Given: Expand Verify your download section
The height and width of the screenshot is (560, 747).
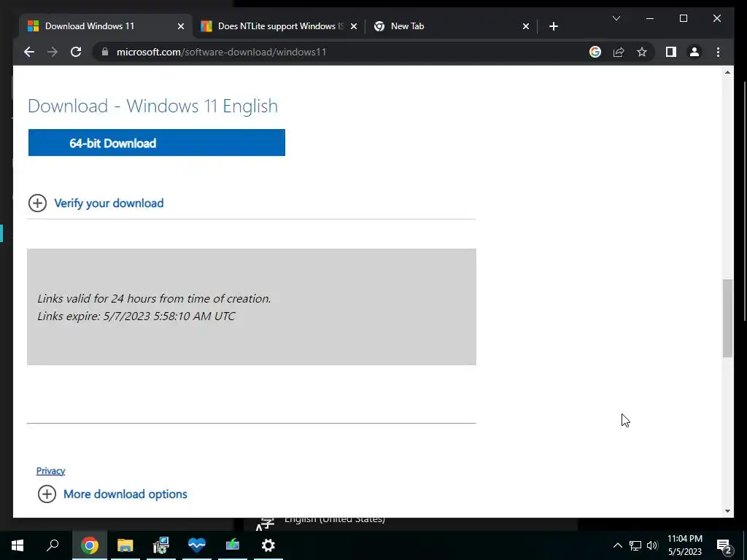Looking at the screenshot, I should [x=37, y=203].
